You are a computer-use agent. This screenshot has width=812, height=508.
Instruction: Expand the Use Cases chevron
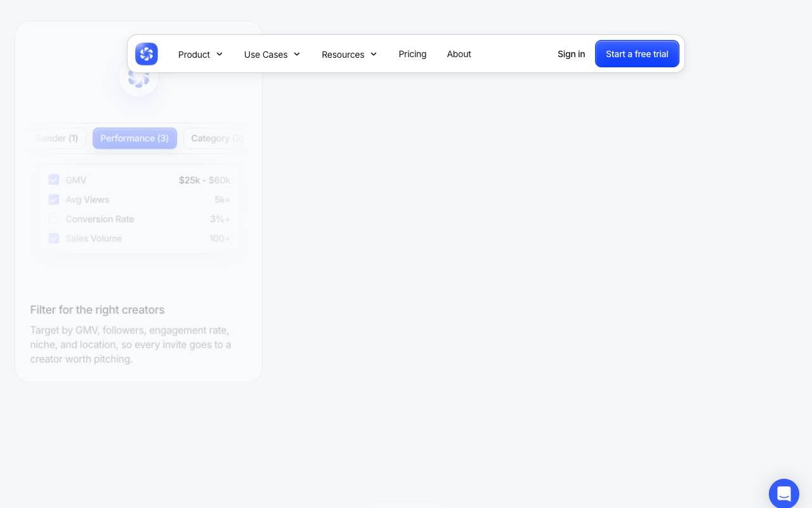click(297, 54)
